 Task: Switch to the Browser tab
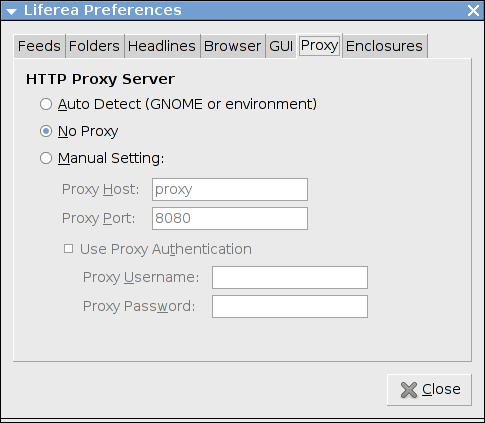pyautogui.click(x=232, y=46)
